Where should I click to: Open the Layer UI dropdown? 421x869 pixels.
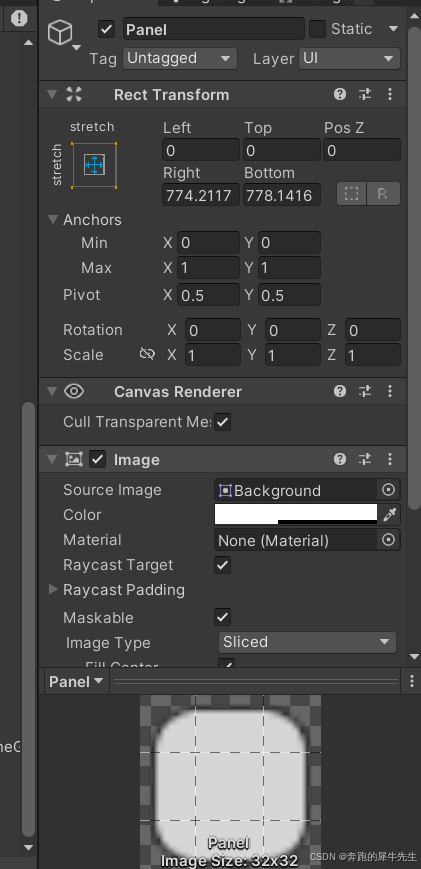tap(349, 59)
